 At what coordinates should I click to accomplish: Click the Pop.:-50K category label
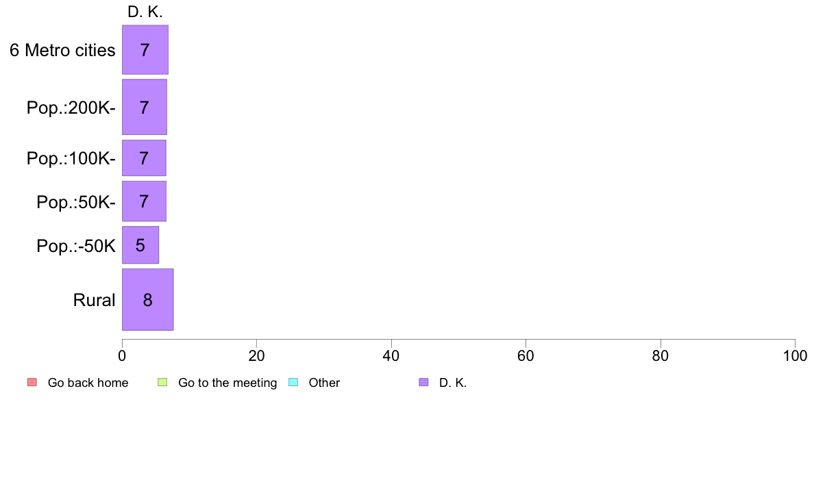[x=76, y=246]
